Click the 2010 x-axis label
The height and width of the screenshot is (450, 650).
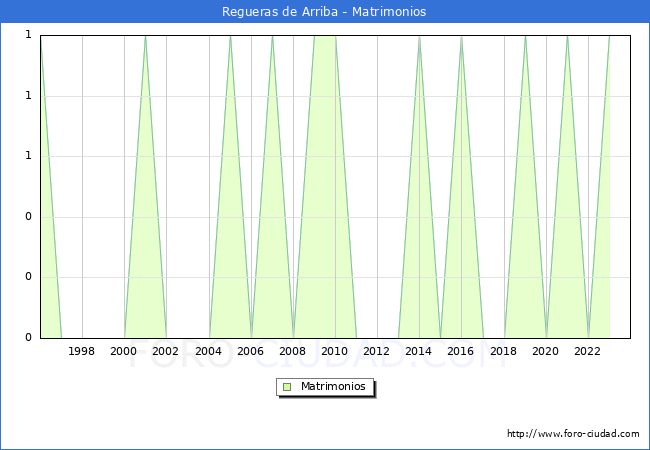point(335,351)
